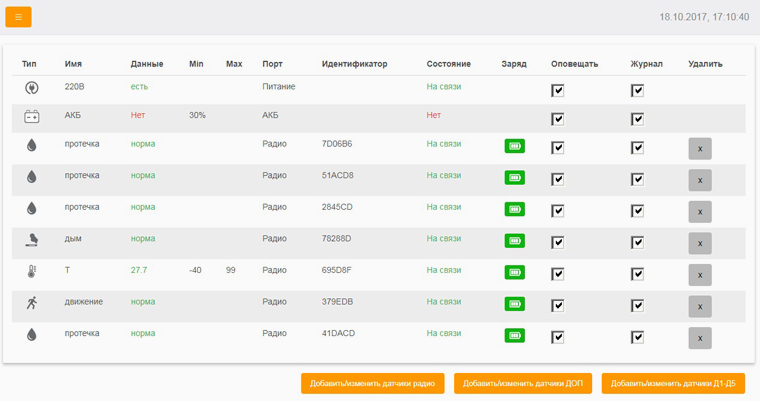Toggle Журнал checkbox for движение sensor

tap(637, 306)
